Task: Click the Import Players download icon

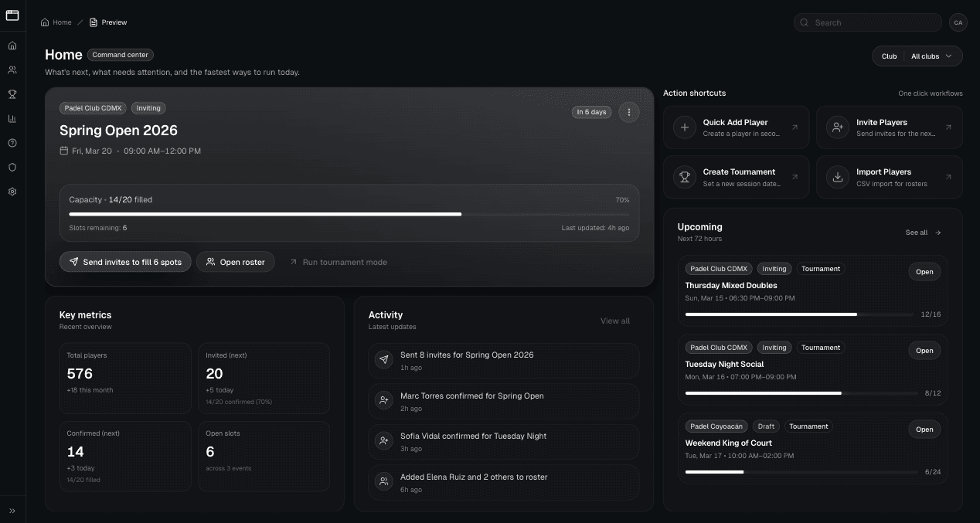Action: pyautogui.click(x=838, y=177)
